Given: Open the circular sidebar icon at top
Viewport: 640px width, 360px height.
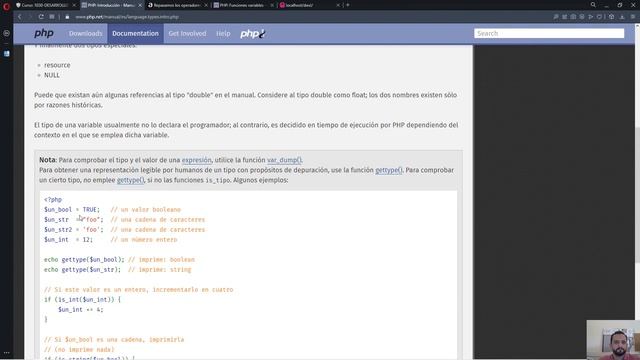Looking at the screenshot, I should pos(7,33).
